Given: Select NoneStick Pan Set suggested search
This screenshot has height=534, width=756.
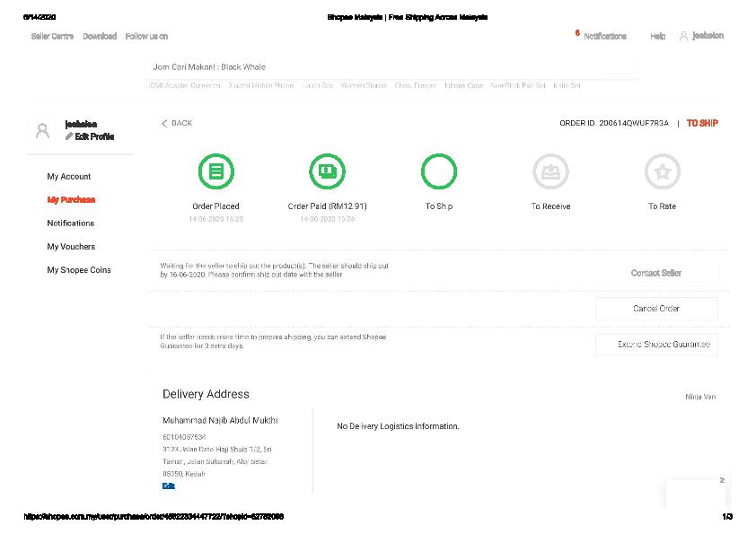Looking at the screenshot, I should [518, 85].
